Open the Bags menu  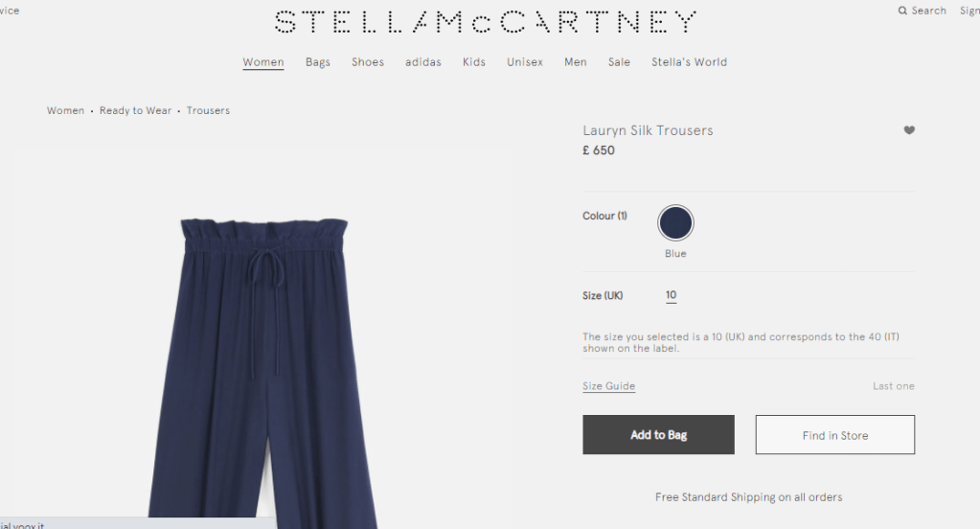pyautogui.click(x=317, y=62)
